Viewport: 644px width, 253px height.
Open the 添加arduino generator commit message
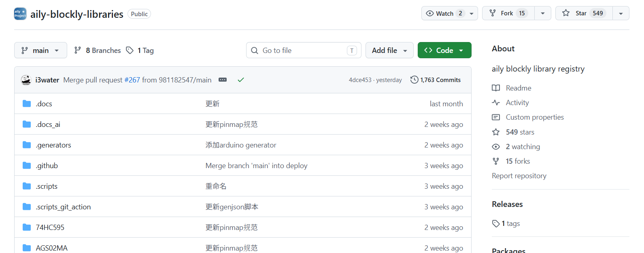coord(241,145)
